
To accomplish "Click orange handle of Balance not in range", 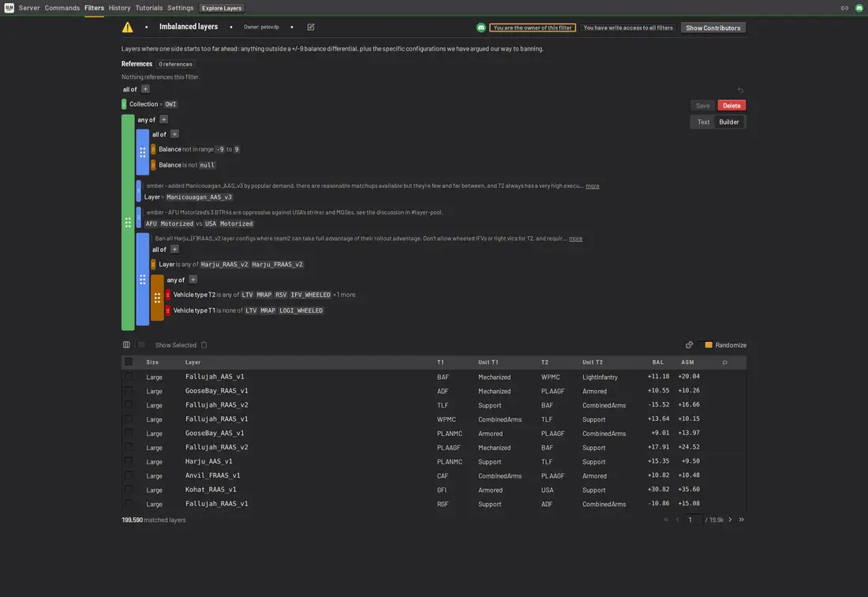I will (x=153, y=149).
